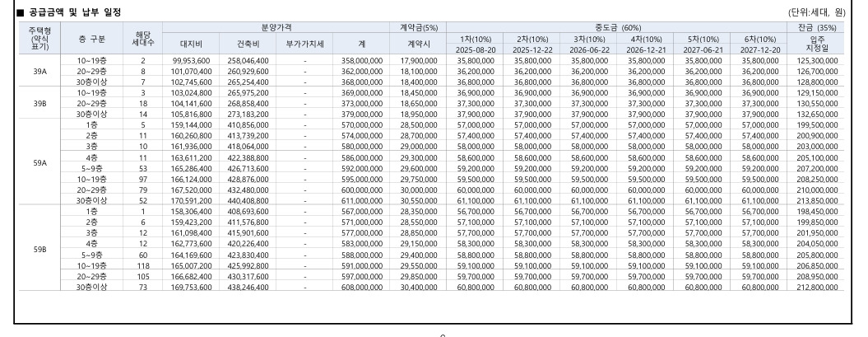Select the building cost '415,901,600'
The image size is (868, 337).
point(248,233)
